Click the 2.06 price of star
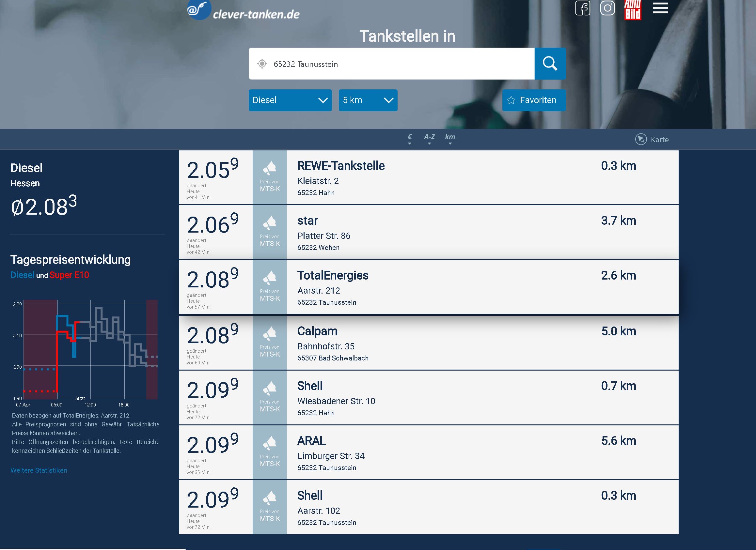Viewport: 756px width, 550px height. point(213,224)
